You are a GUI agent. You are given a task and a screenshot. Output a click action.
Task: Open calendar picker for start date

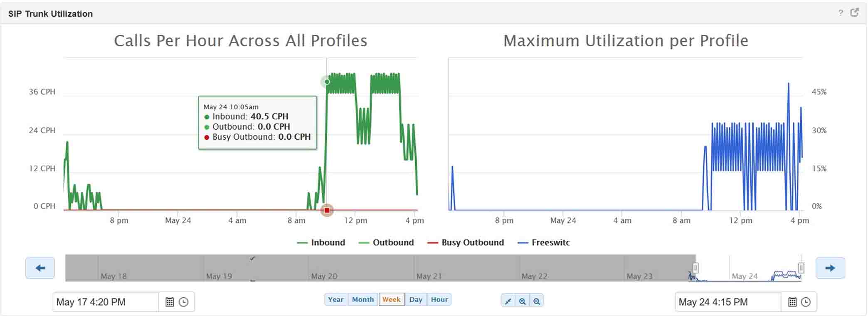click(x=170, y=302)
